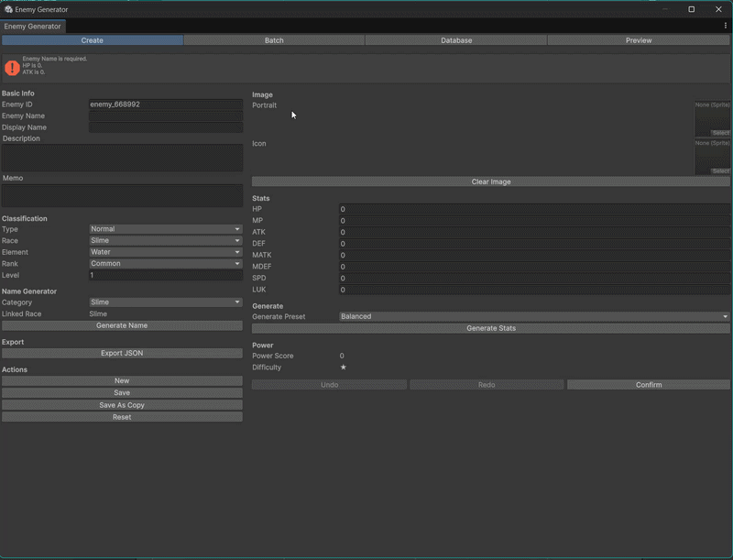Click the Power Score value
The width and height of the screenshot is (733, 560).
[x=342, y=356]
